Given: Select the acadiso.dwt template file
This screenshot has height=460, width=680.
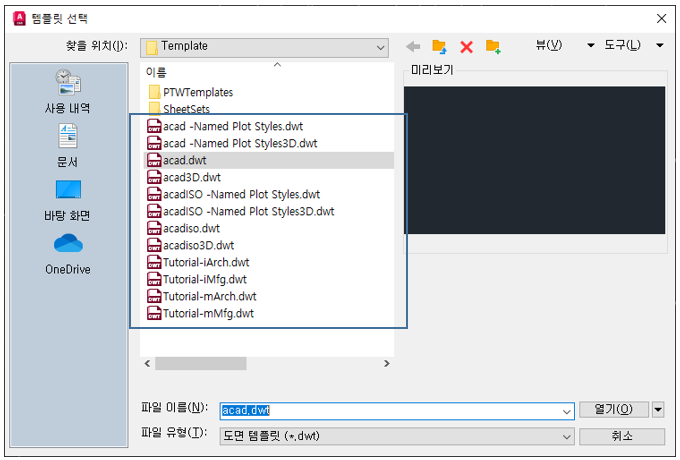Looking at the screenshot, I should pos(183,228).
